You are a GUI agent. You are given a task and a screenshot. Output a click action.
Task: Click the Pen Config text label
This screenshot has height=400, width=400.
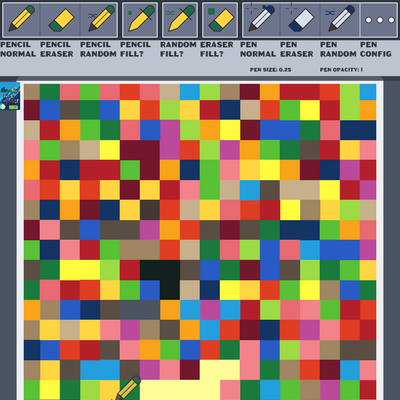point(376,49)
